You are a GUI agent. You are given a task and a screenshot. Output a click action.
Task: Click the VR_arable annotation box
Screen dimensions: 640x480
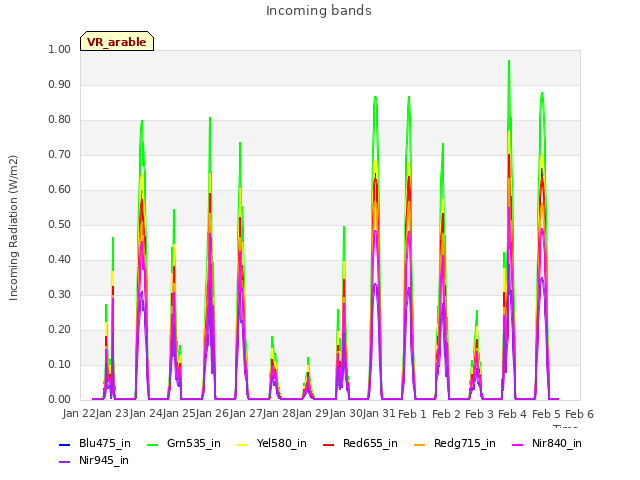pyautogui.click(x=117, y=41)
